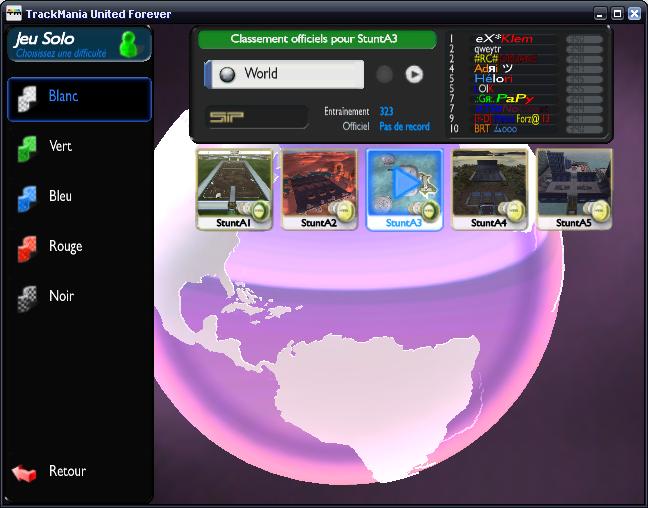648x508 pixels.
Task: Click the black Noir flag icon
Action: point(27,298)
